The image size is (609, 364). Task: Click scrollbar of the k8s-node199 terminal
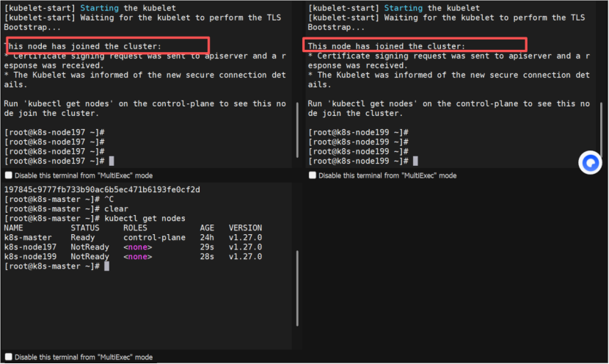(x=601, y=130)
